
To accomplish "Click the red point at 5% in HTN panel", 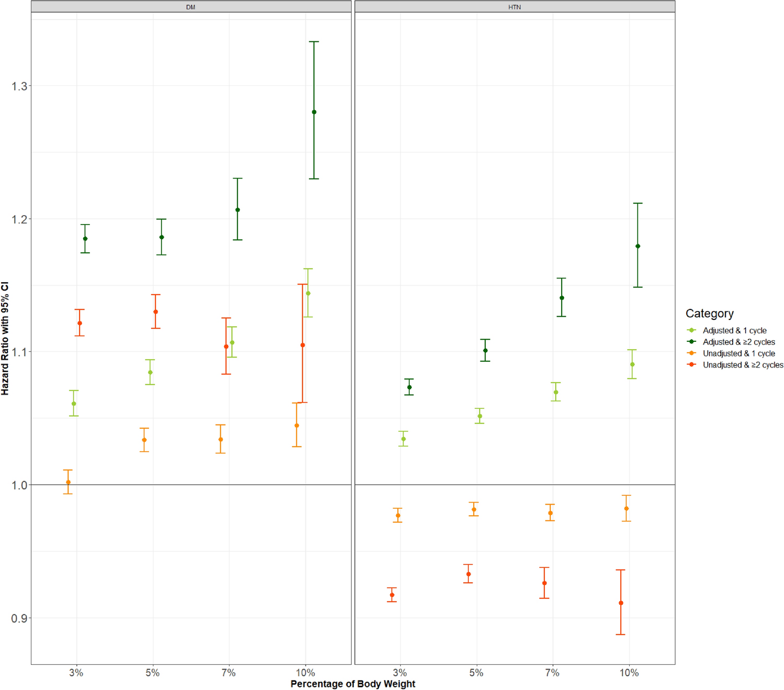I will coord(468,574).
